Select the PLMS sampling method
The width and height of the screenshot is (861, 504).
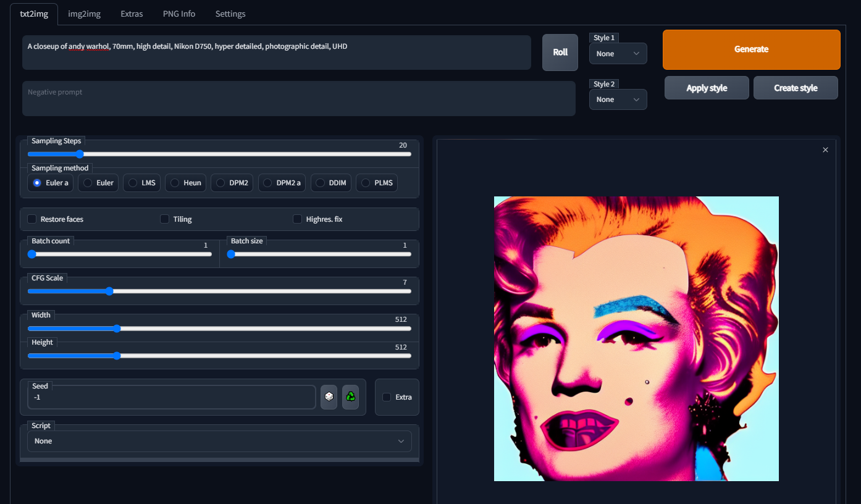pos(377,183)
